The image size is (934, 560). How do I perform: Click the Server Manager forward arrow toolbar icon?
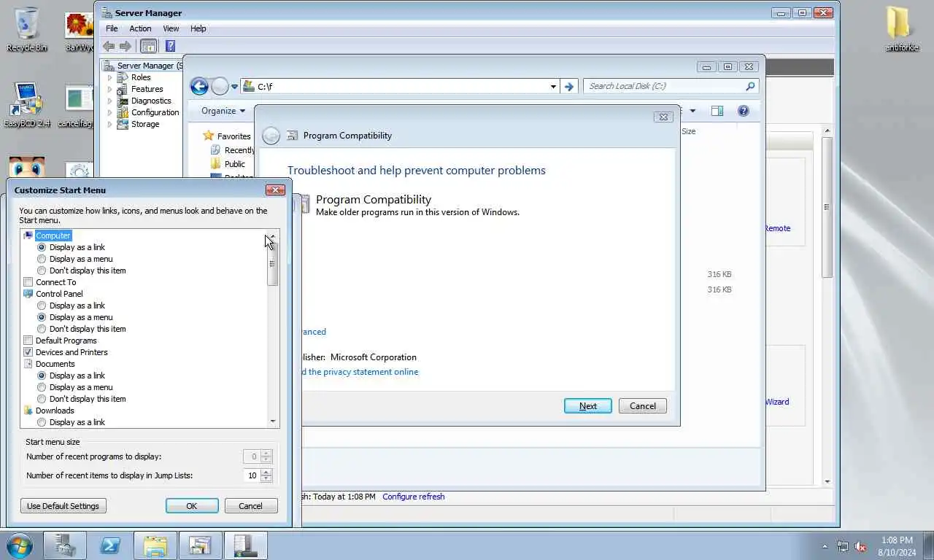[126, 46]
